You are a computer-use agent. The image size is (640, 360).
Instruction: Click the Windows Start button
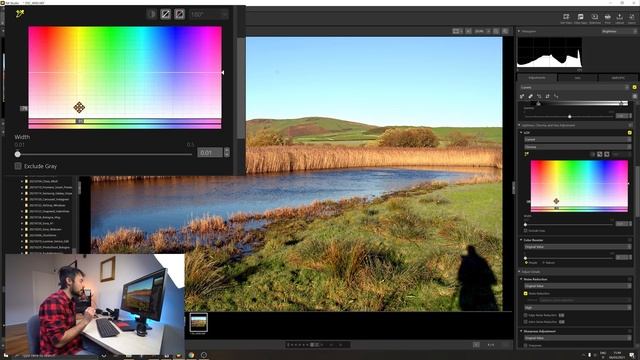(5, 356)
